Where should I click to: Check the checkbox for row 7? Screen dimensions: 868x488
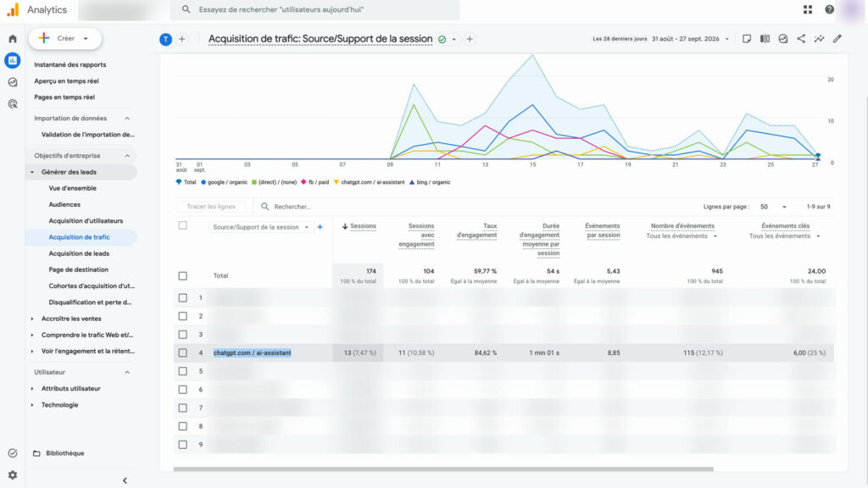(183, 408)
